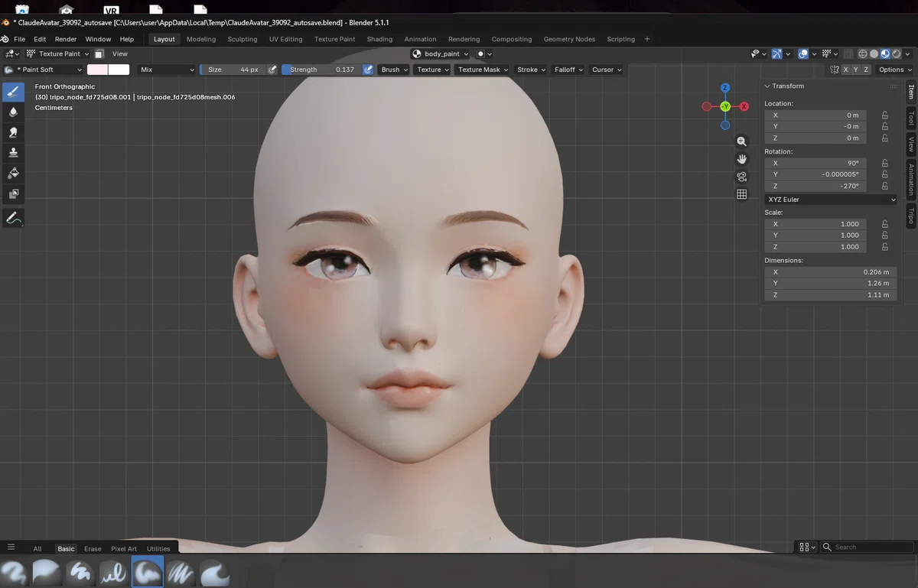Select the Annotate pencil tool
The width and height of the screenshot is (918, 588).
click(x=13, y=218)
